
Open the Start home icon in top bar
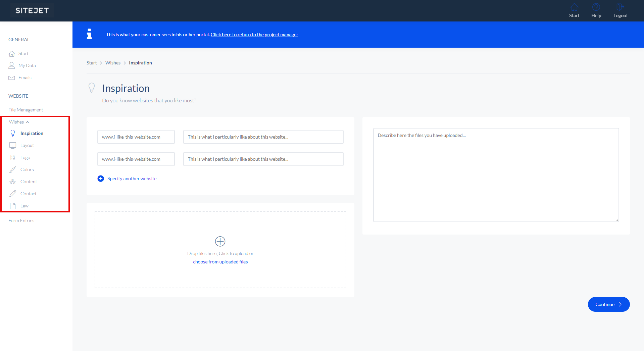coord(574,7)
